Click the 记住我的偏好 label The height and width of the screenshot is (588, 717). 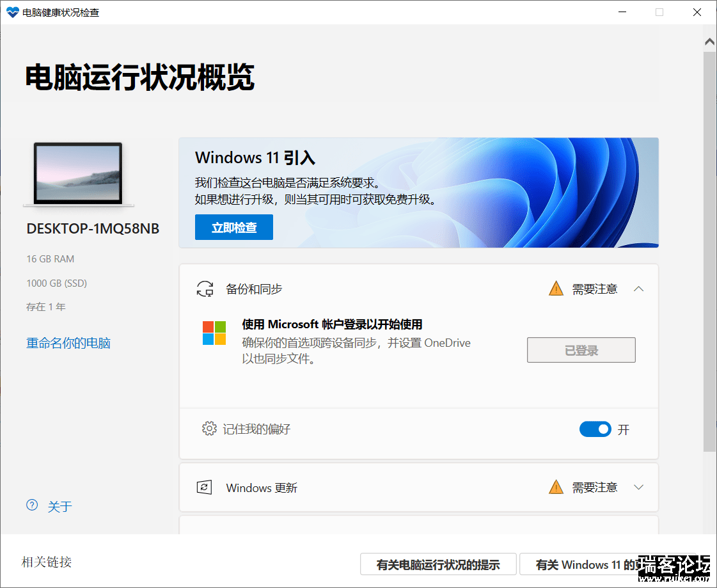pos(256,429)
